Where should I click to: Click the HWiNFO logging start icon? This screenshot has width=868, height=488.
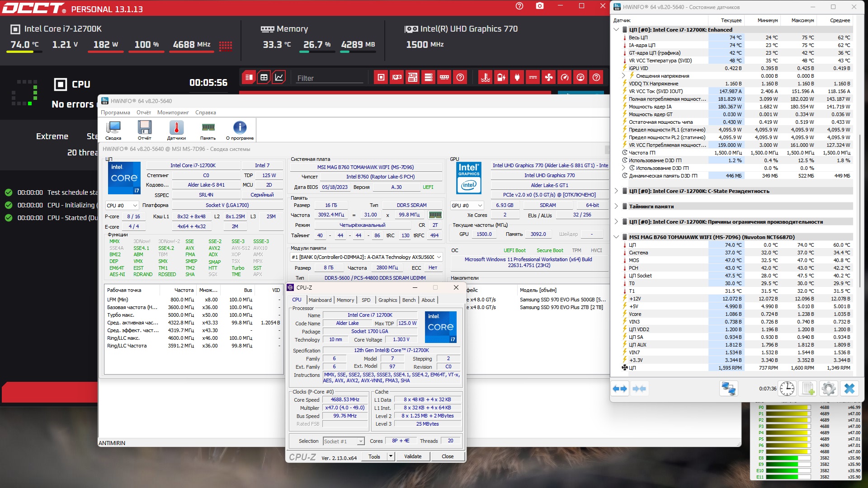808,389
